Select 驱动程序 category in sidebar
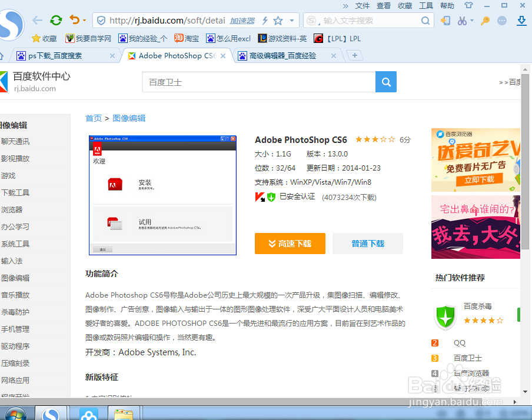This screenshot has height=420, width=532. 15,346
